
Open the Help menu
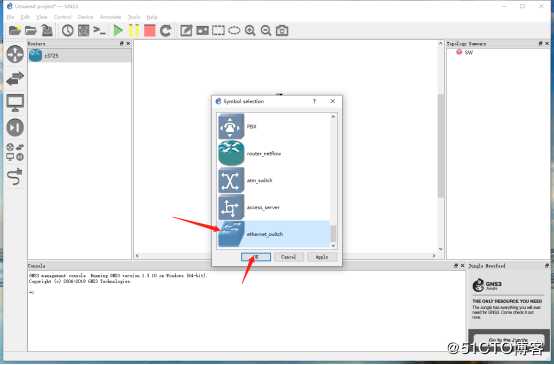point(152,17)
